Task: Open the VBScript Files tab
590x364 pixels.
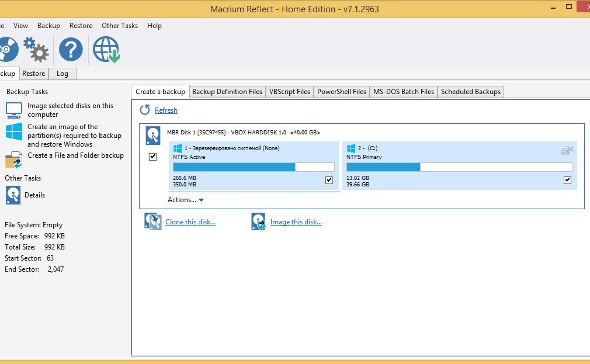Action: 290,92
